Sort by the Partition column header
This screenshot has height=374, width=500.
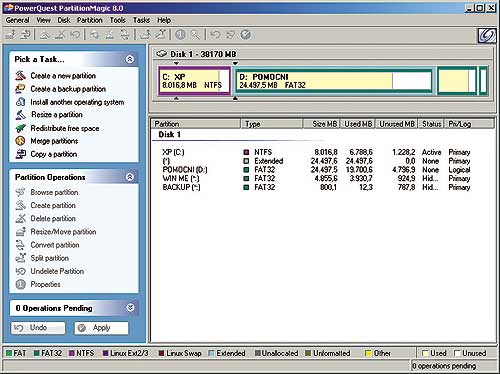coord(197,124)
